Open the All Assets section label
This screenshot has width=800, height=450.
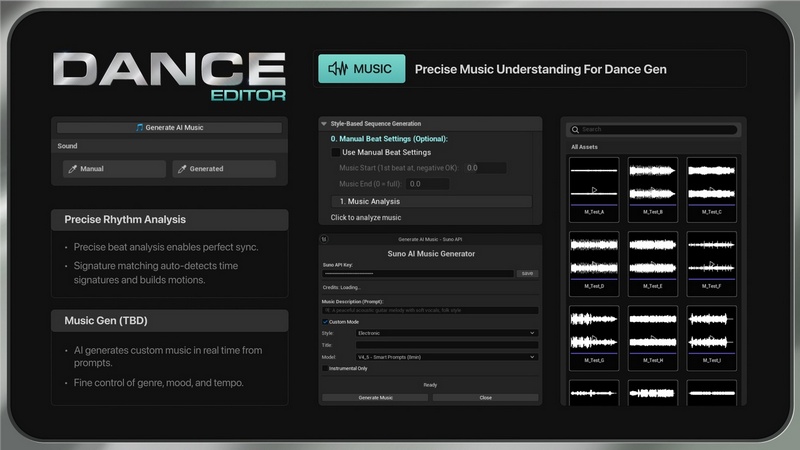(587, 147)
